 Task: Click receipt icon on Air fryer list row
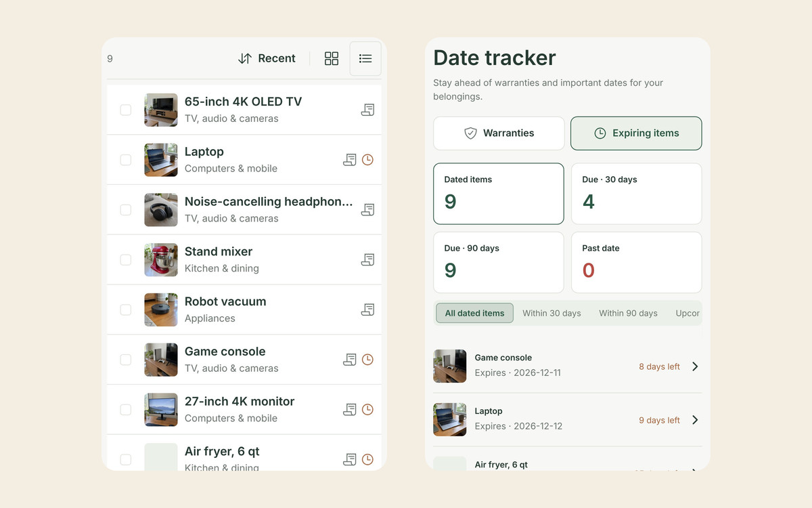(x=350, y=459)
